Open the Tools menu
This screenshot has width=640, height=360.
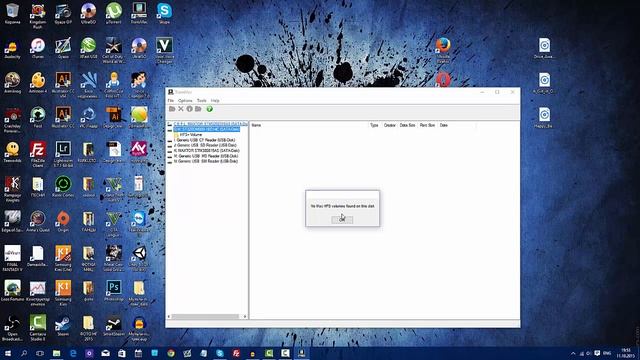pyautogui.click(x=202, y=100)
